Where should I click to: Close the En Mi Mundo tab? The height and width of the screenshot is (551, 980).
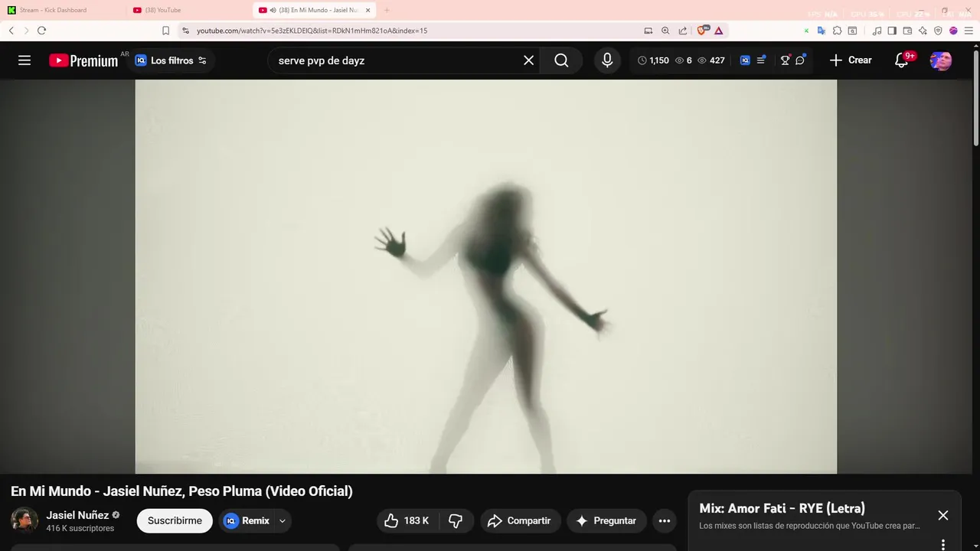pos(367,10)
